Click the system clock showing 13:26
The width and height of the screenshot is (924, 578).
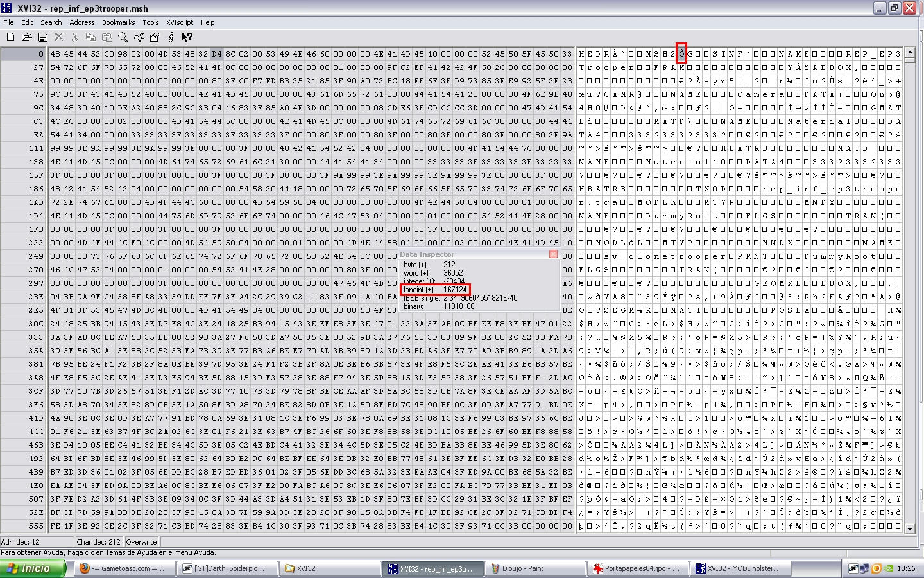pos(906,568)
